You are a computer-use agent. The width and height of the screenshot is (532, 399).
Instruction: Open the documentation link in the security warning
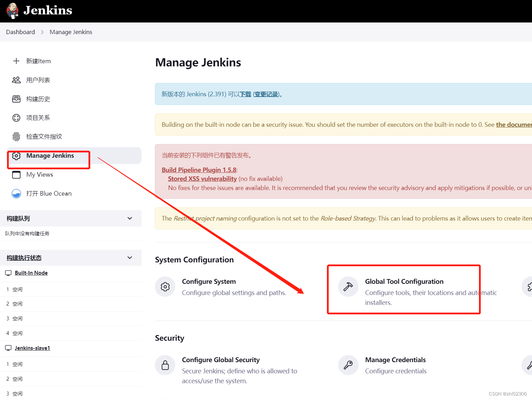coord(514,125)
